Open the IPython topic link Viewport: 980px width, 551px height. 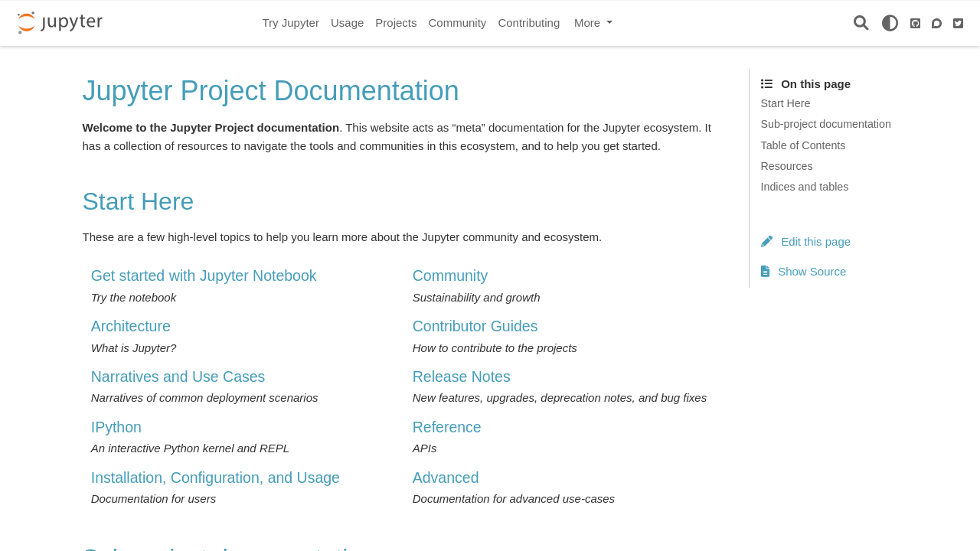tap(116, 427)
